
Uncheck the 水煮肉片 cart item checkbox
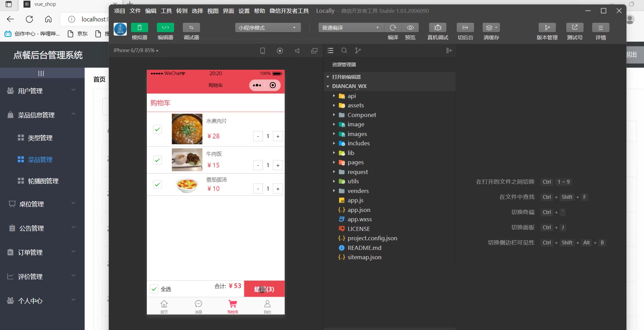[158, 129]
